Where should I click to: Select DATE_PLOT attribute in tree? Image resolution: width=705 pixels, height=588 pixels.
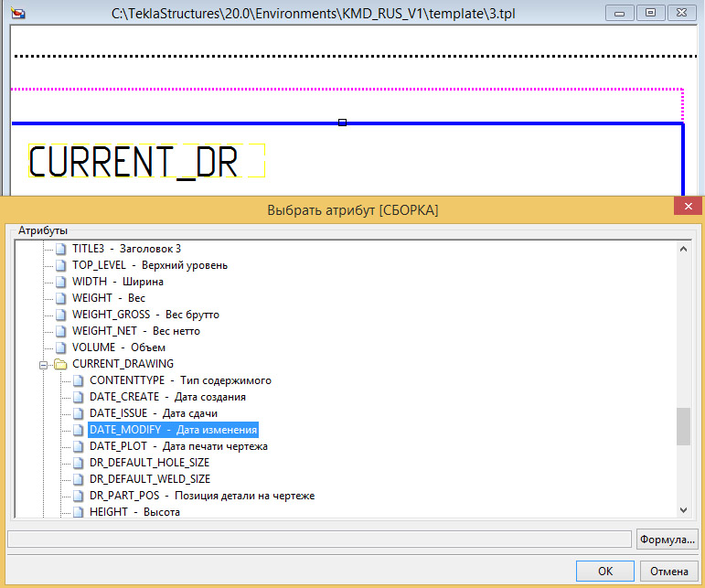coord(178,446)
